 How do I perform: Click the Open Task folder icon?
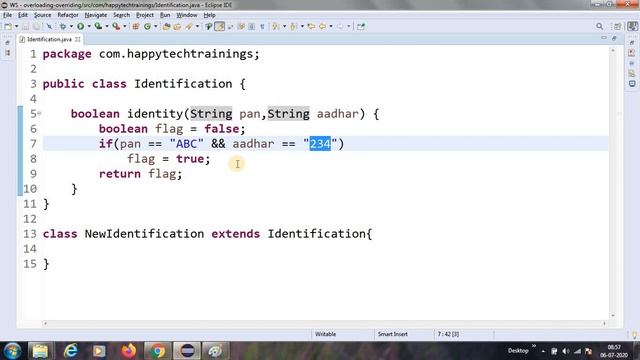[x=177, y=27]
